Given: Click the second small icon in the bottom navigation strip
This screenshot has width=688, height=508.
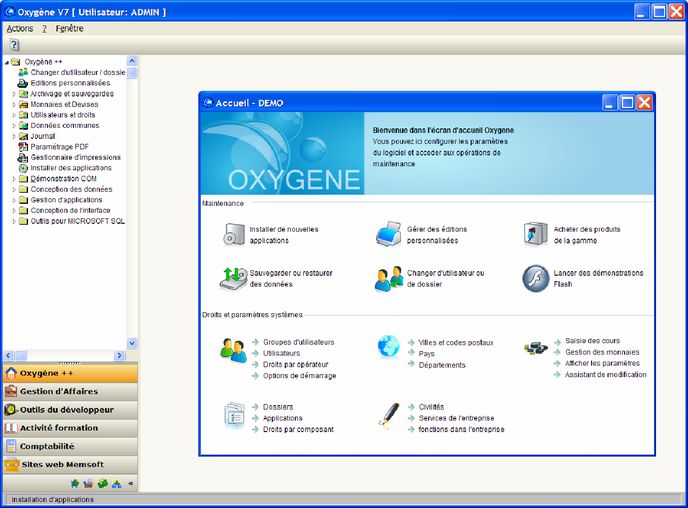Looking at the screenshot, I should [88, 483].
